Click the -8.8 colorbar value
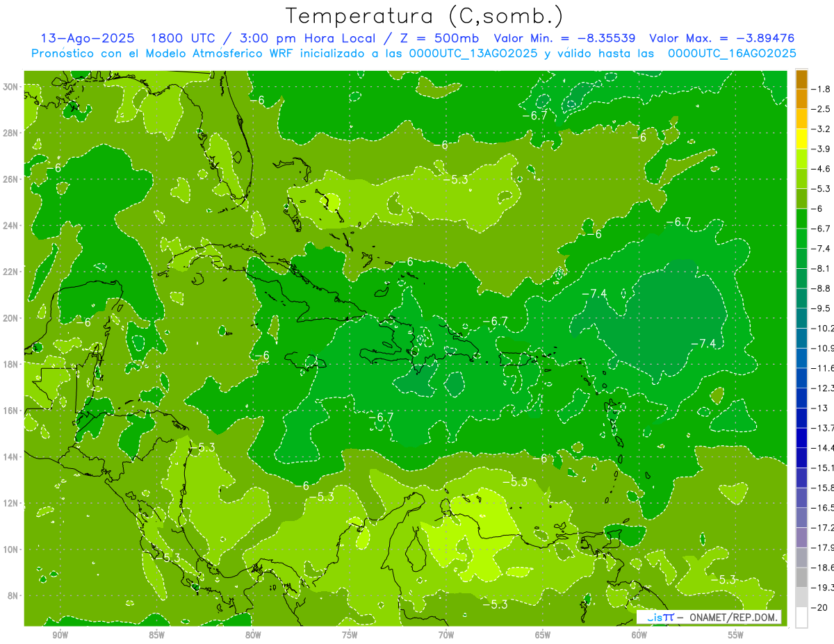The image size is (834, 644). [821, 288]
